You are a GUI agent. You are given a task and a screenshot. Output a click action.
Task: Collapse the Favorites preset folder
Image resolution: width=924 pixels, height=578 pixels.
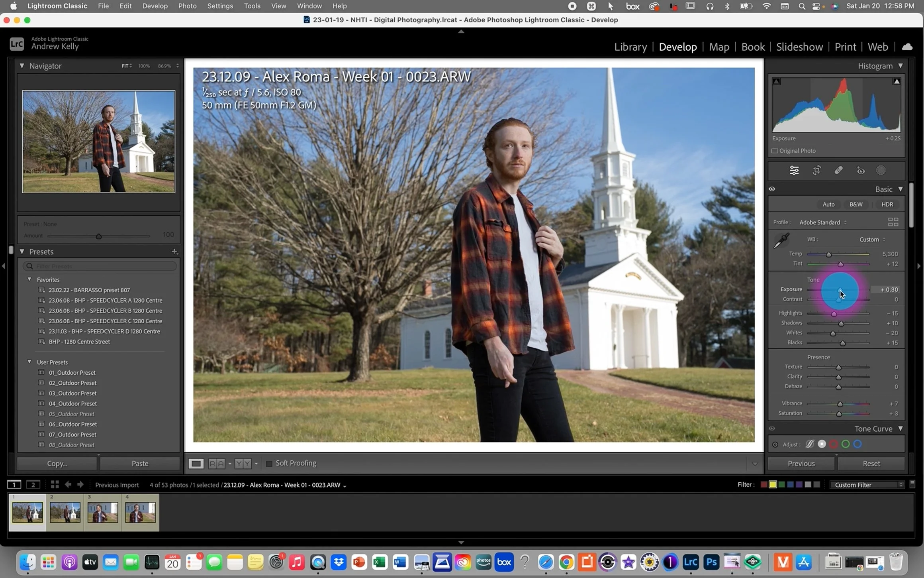click(x=29, y=279)
